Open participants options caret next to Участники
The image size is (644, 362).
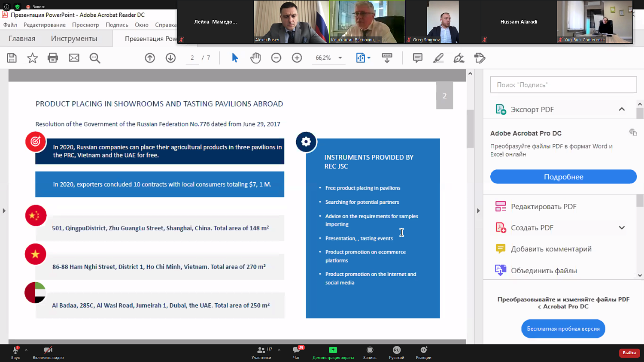coord(279,350)
